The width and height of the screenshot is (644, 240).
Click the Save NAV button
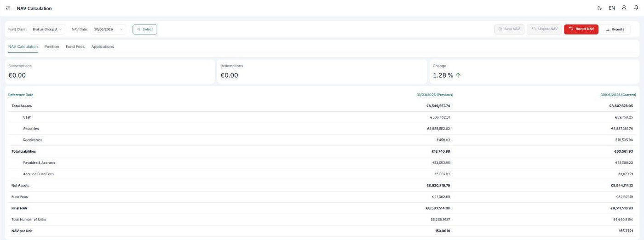coord(509,29)
